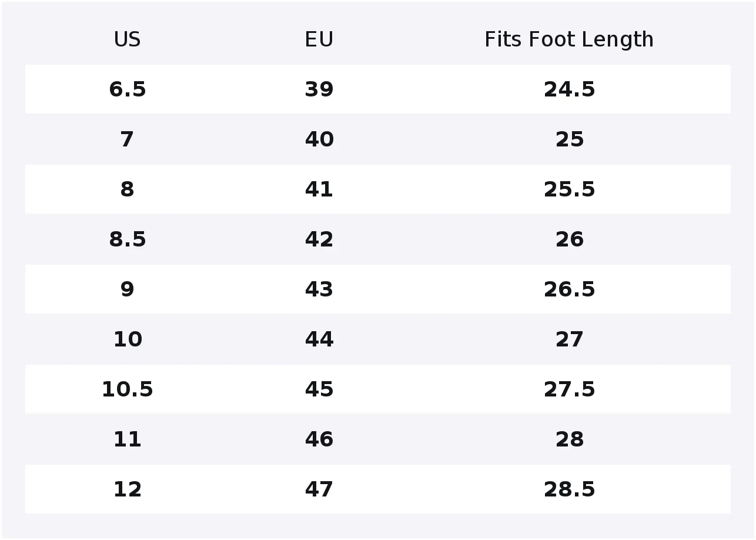
Task: Select US size 12 cell
Action: [127, 489]
